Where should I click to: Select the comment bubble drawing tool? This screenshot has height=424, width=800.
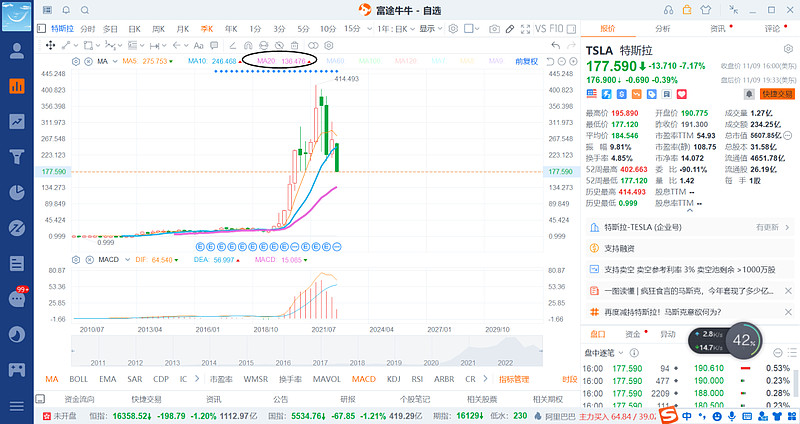coord(214,45)
